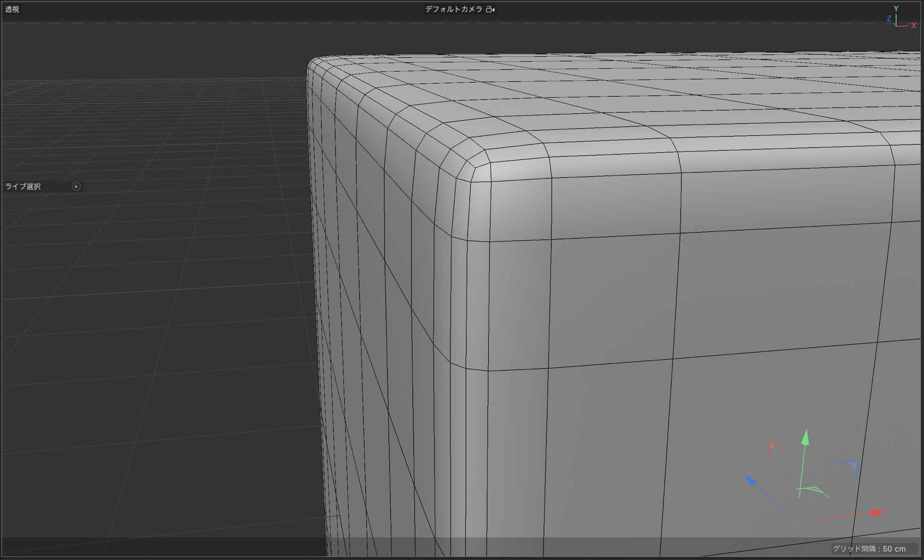
Task: Click the camera icon beside デフォルトカメラ
Action: 490,9
